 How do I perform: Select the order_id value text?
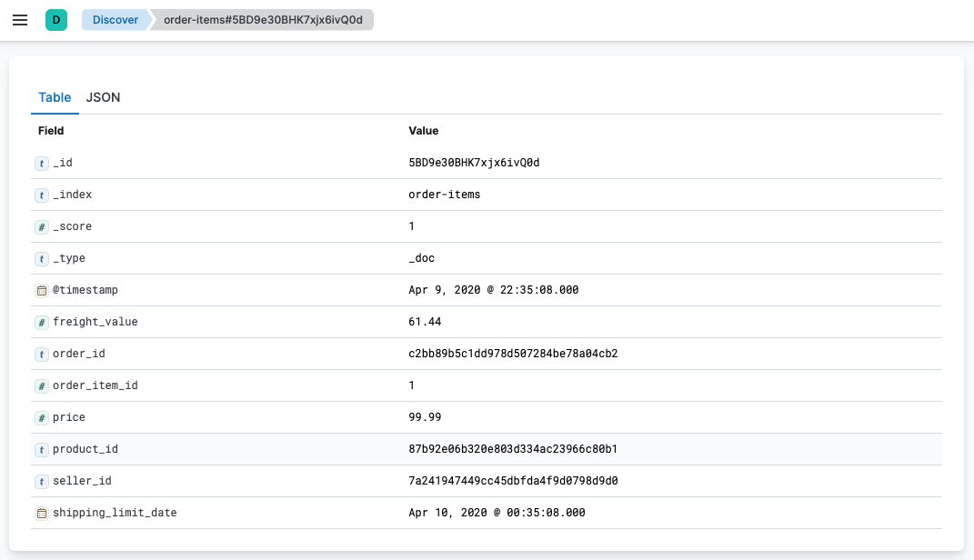pyautogui.click(x=513, y=354)
